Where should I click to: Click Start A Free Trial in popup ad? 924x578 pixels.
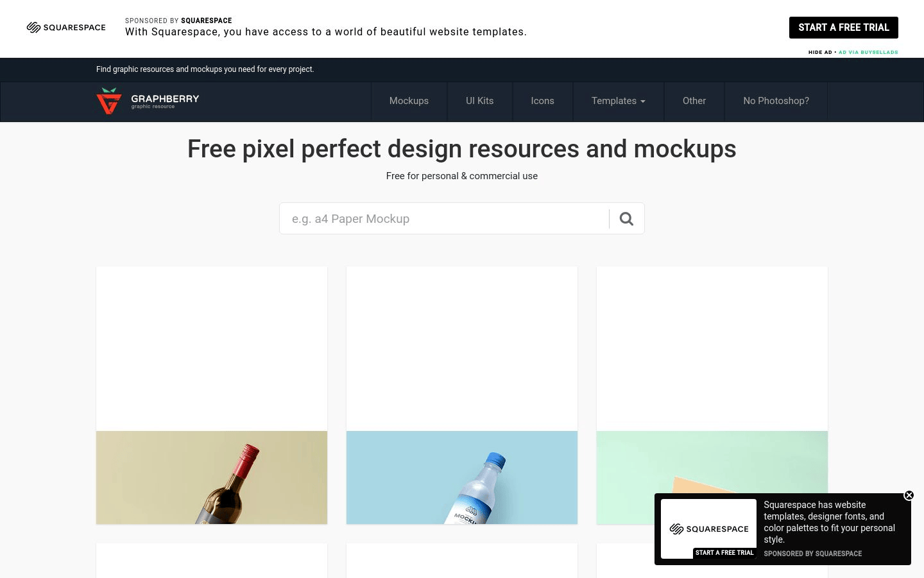[724, 553]
